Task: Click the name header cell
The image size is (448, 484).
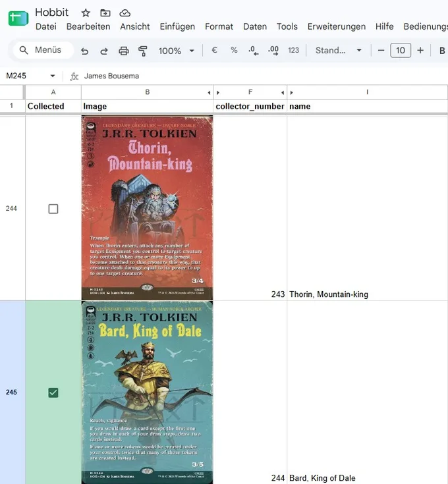Action: pos(368,106)
